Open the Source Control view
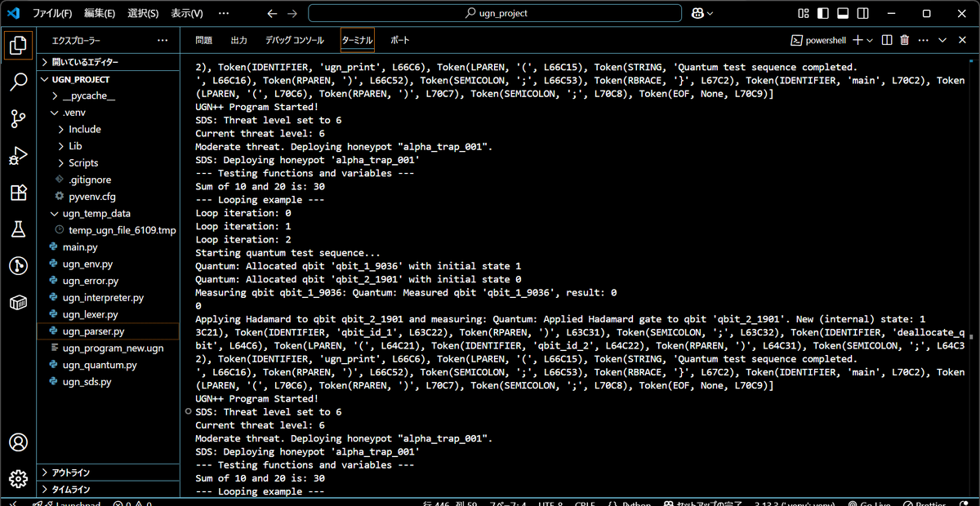The width and height of the screenshot is (980, 506). [18, 118]
